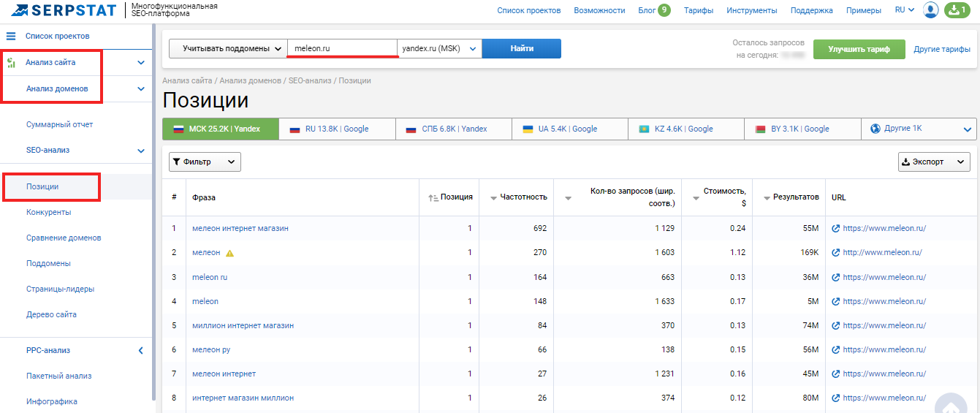
Task: Open the RU language selector
Action: (904, 10)
